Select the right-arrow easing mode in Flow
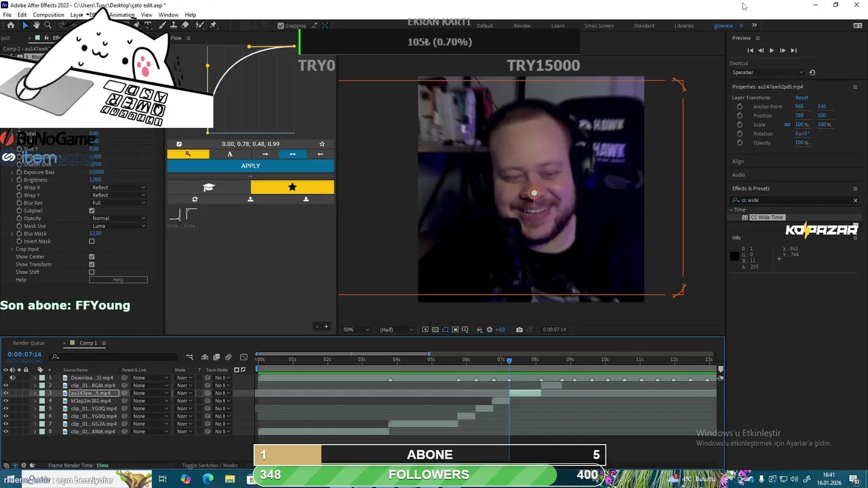The width and height of the screenshot is (868, 488). click(265, 154)
